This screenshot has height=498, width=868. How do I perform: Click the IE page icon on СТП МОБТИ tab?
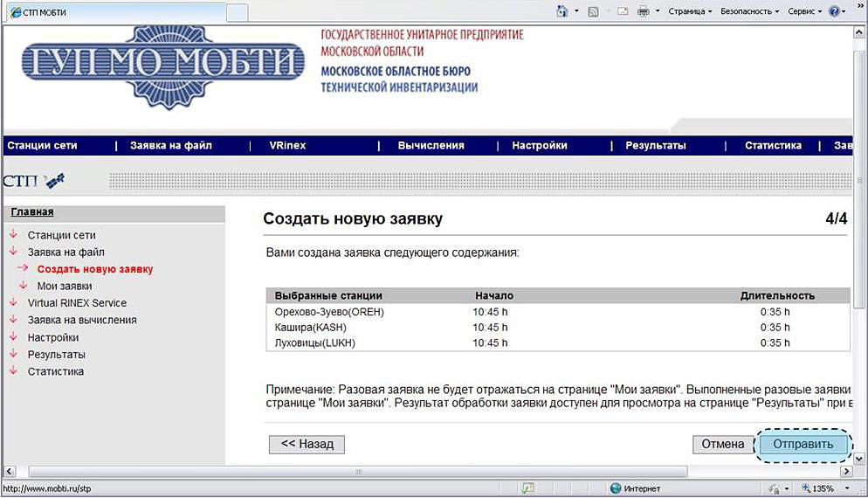16,12
